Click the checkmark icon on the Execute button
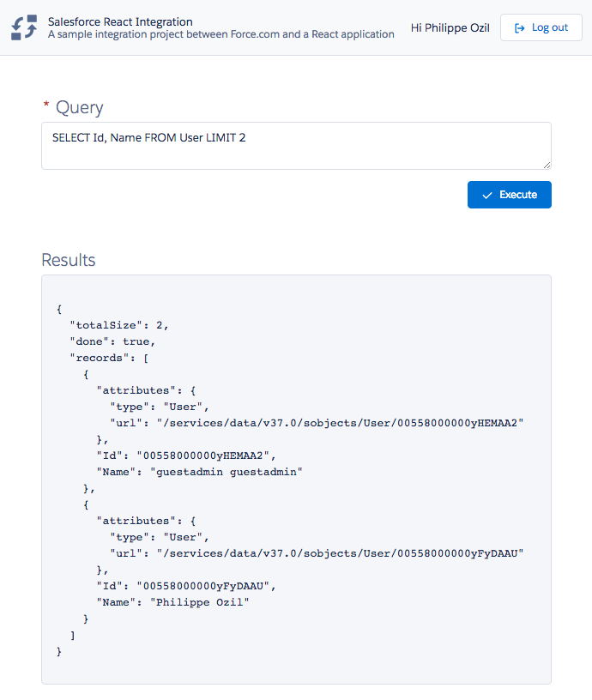Screen dimensions: 592x700 (487, 195)
